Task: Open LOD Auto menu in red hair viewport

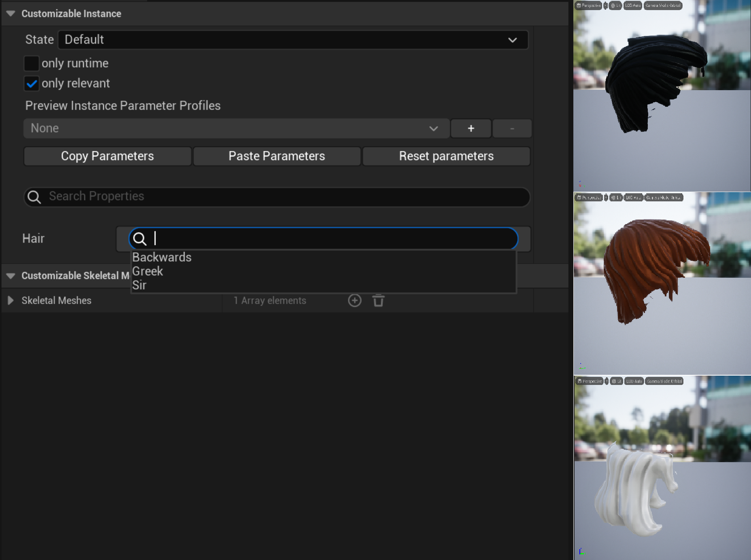Action: point(634,198)
